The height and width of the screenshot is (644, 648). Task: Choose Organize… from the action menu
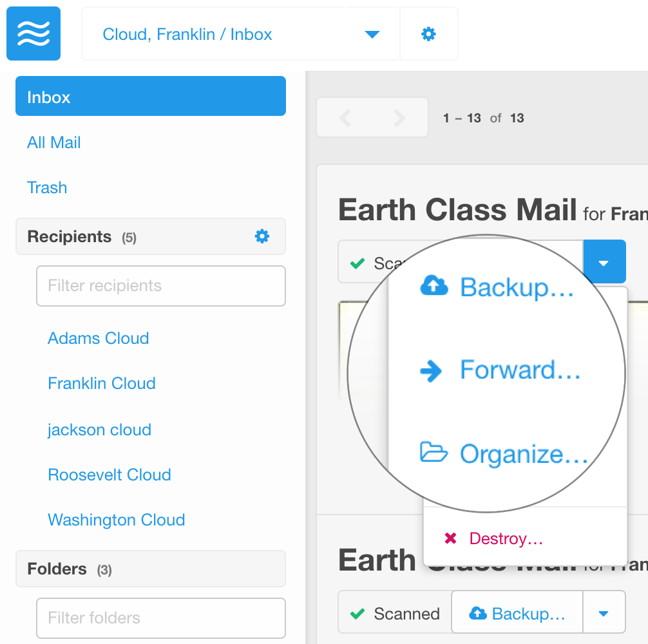point(504,453)
